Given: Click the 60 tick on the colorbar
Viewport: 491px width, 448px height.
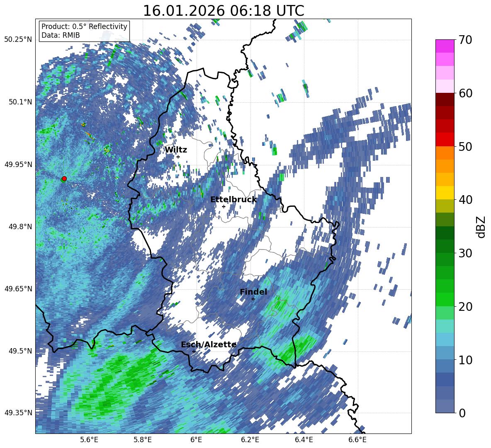Looking at the screenshot, I should point(465,93).
